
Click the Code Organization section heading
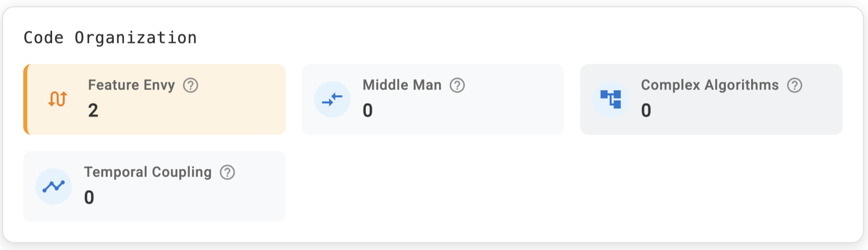110,38
